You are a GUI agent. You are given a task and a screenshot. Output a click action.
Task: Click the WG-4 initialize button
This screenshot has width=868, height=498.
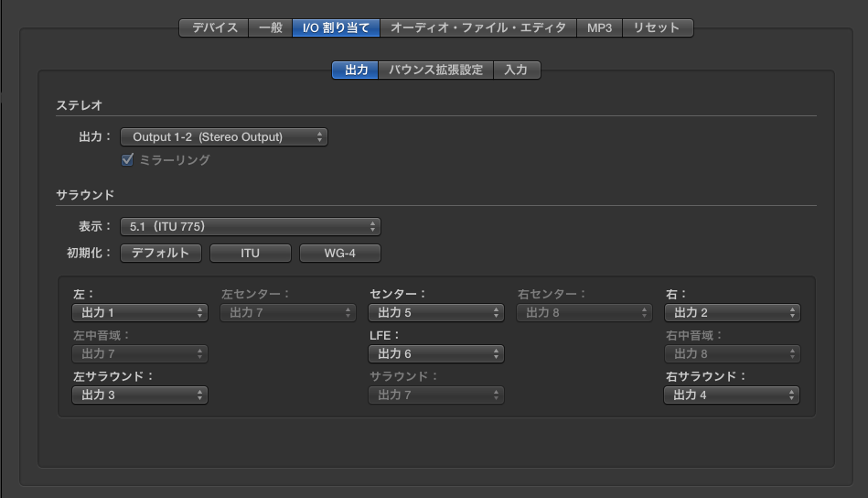340,254
